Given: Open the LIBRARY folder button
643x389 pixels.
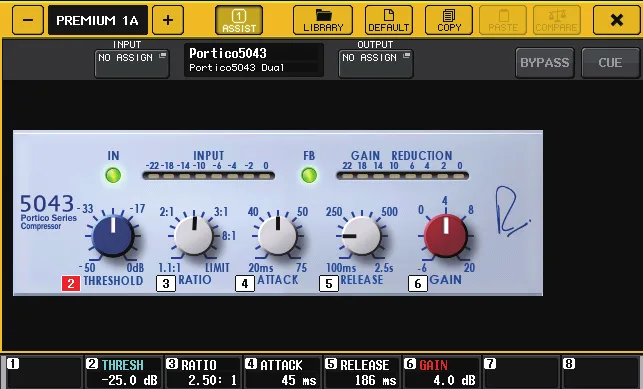Looking at the screenshot, I should pos(323,20).
